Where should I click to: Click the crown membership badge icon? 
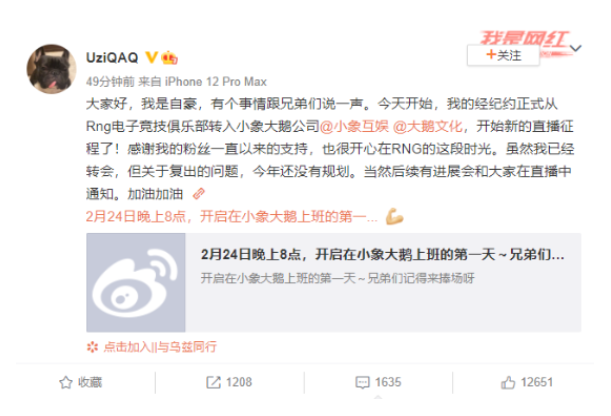click(x=169, y=58)
